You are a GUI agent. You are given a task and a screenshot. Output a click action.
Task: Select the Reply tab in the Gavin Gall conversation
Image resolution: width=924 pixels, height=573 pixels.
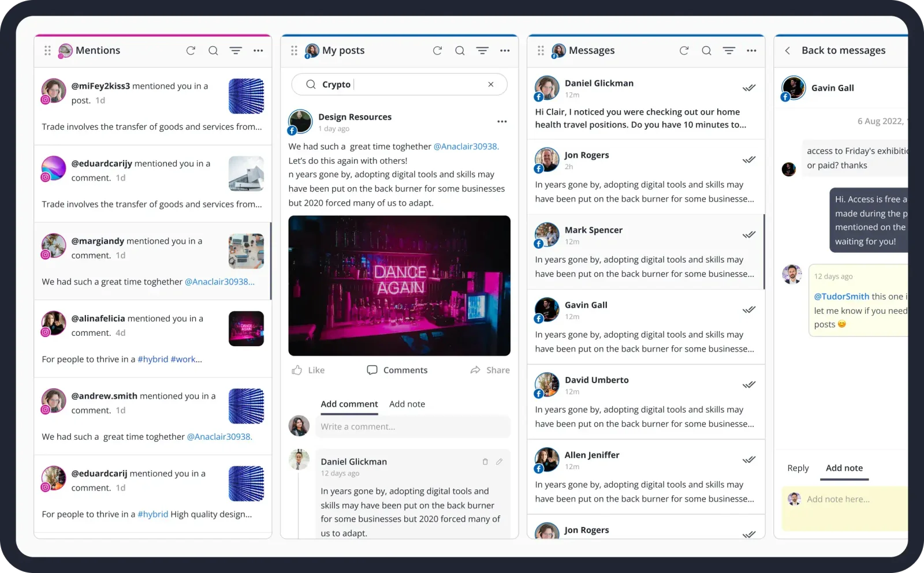[x=798, y=468]
